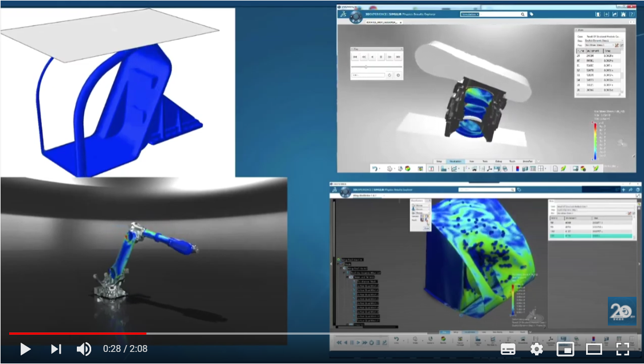Screen dimensions: 644x364
Task: Click Results sphere icon in lower window toolbar
Action: [443, 341]
